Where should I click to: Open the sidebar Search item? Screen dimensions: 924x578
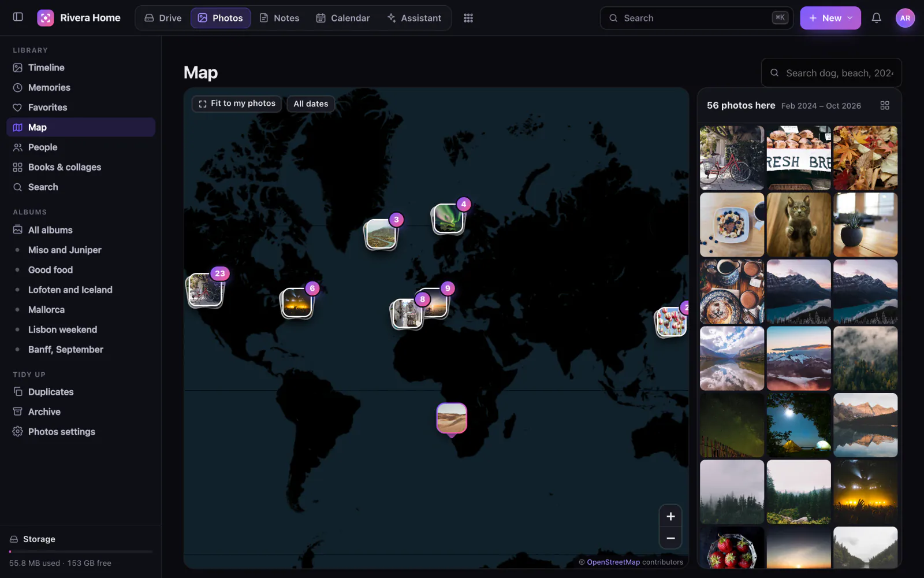[81, 187]
